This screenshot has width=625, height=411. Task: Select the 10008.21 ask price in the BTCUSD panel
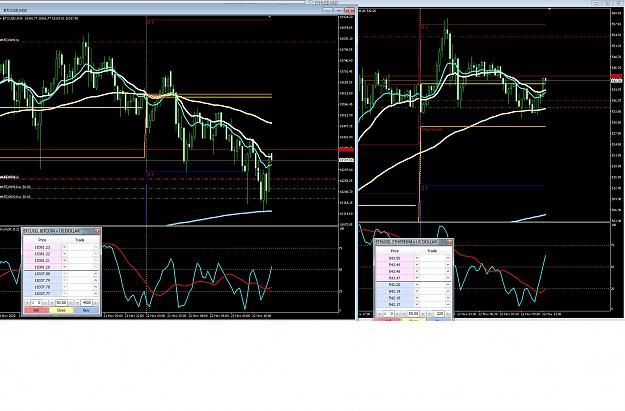[x=43, y=261]
